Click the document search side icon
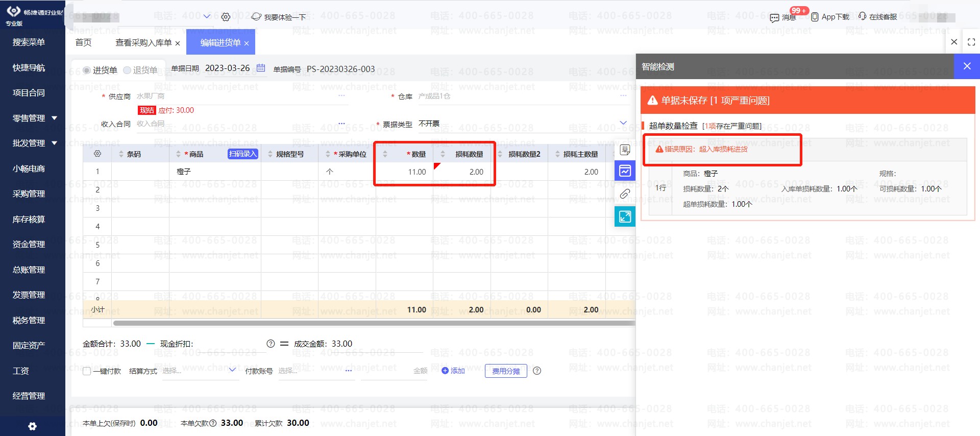The image size is (980, 436). click(x=625, y=150)
